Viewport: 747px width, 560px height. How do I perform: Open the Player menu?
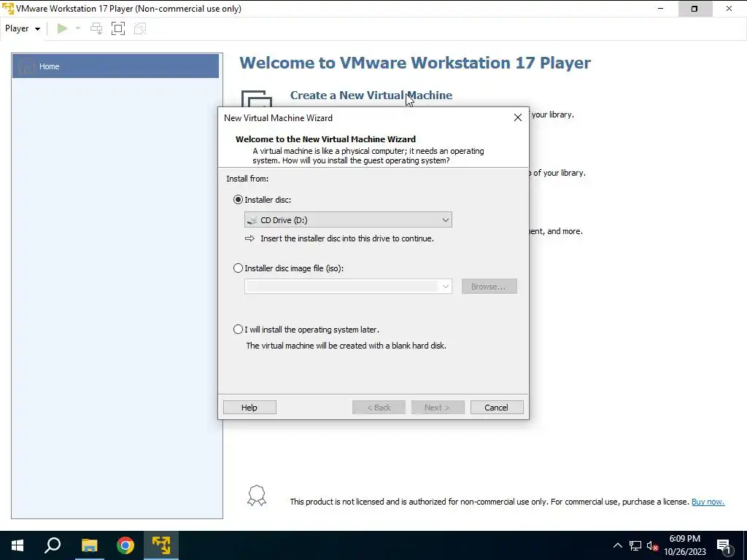tap(23, 28)
